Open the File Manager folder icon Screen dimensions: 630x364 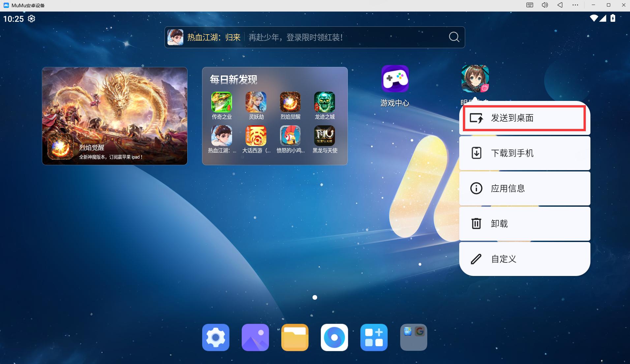pos(295,337)
